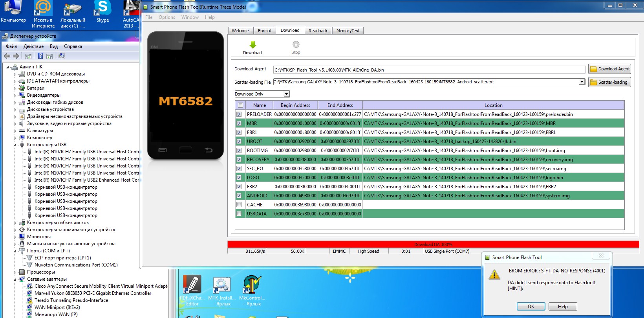
Task: Open the Options menu in Flash Tool
Action: (167, 17)
